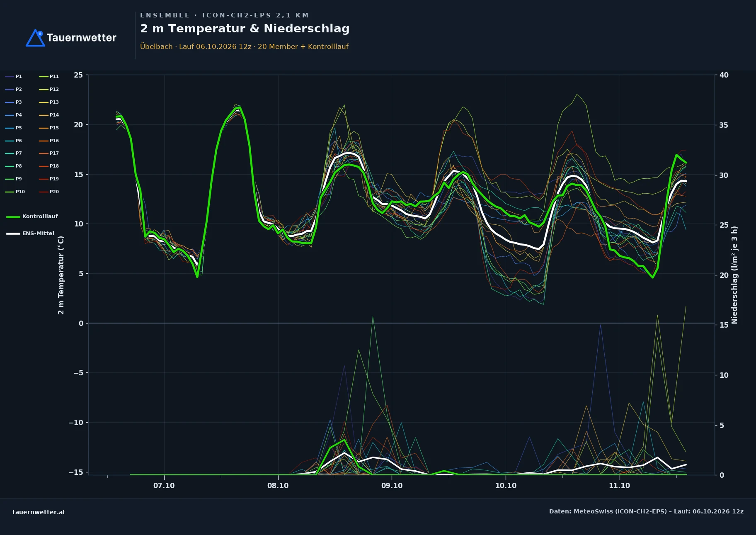Click the P8 legend entry
This screenshot has height=535, width=756.
pos(14,166)
